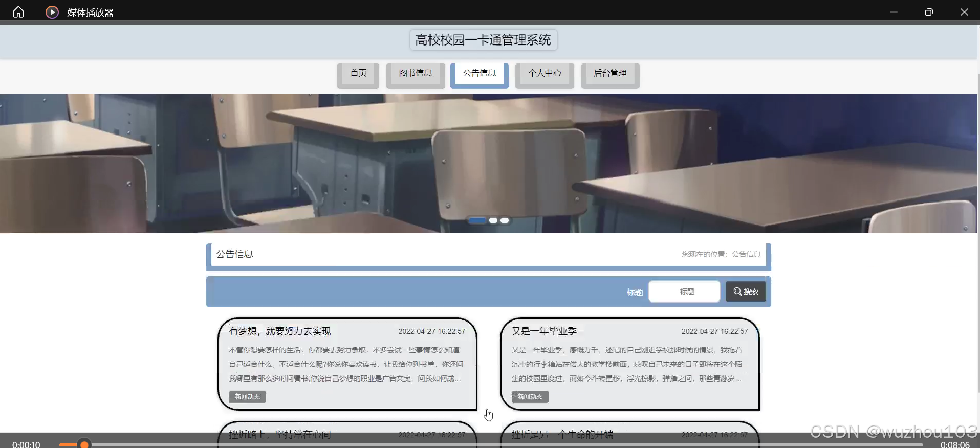This screenshot has width=980, height=448.
Task: Click the date on 有梦想 card
Action: point(432,331)
